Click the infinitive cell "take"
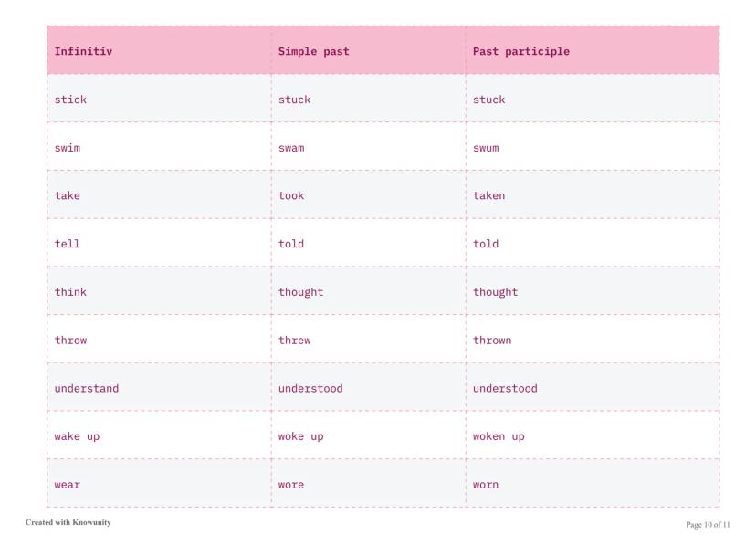The image size is (756, 535). click(68, 195)
